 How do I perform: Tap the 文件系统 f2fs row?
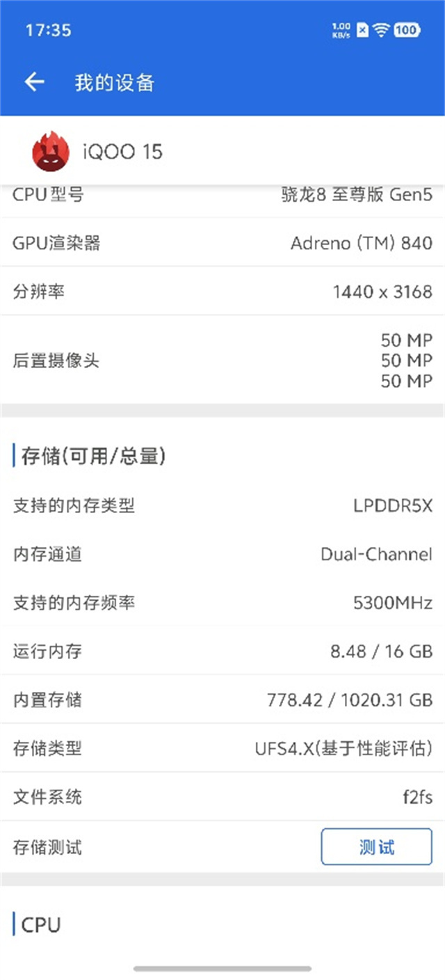[x=222, y=798]
